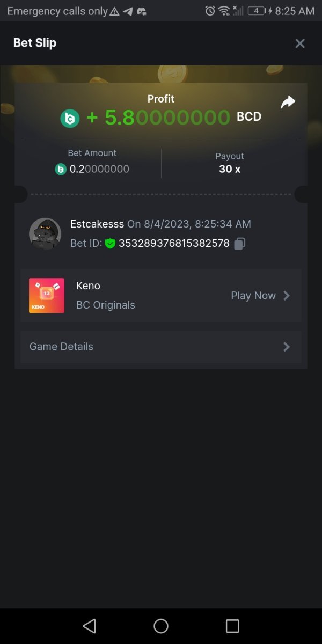322x644 pixels.
Task: Open the Keno game thumbnail
Action: coord(47,296)
